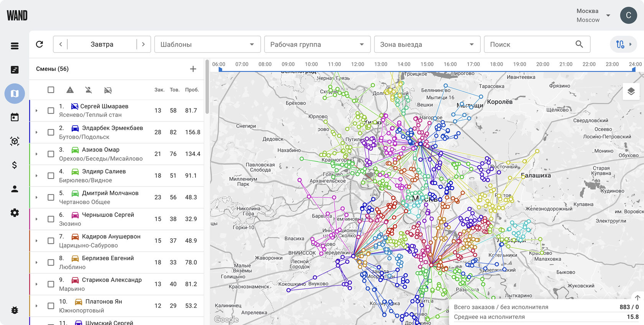Open the finance dollar icon

[15, 165]
